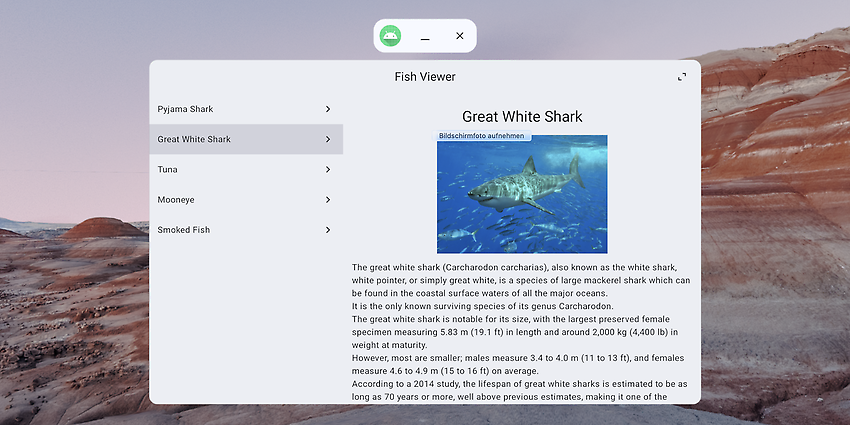Select Tuna in the fish list
Image resolution: width=850 pixels, height=425 pixels.
(x=246, y=170)
